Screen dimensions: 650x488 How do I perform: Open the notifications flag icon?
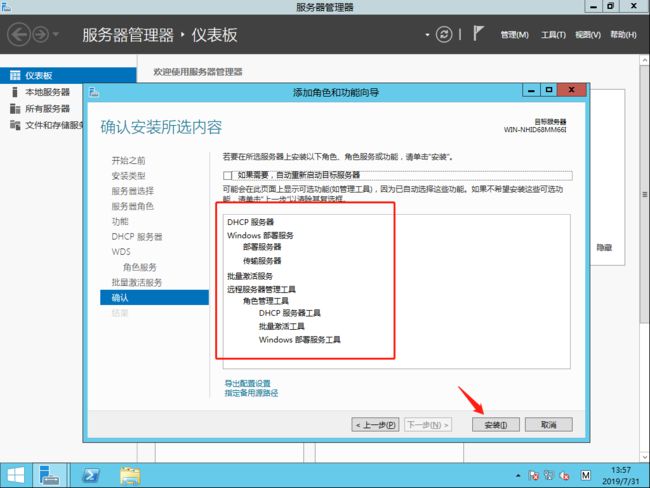(x=478, y=34)
